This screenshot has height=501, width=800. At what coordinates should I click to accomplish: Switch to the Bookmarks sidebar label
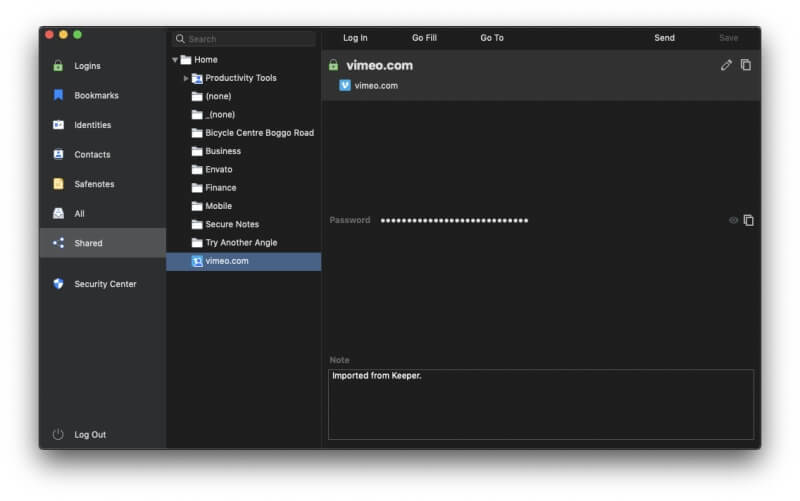96,95
